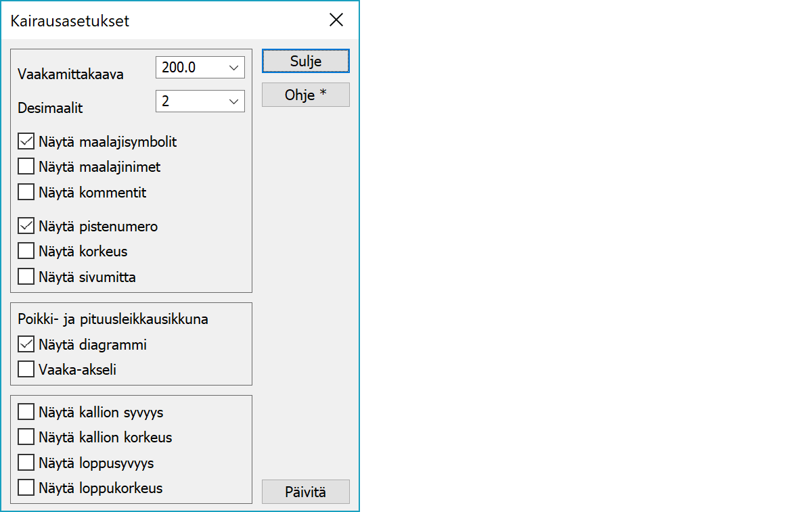The height and width of the screenshot is (512, 812).
Task: Toggle the Vaaka-akseli checkbox
Action: click(x=26, y=370)
